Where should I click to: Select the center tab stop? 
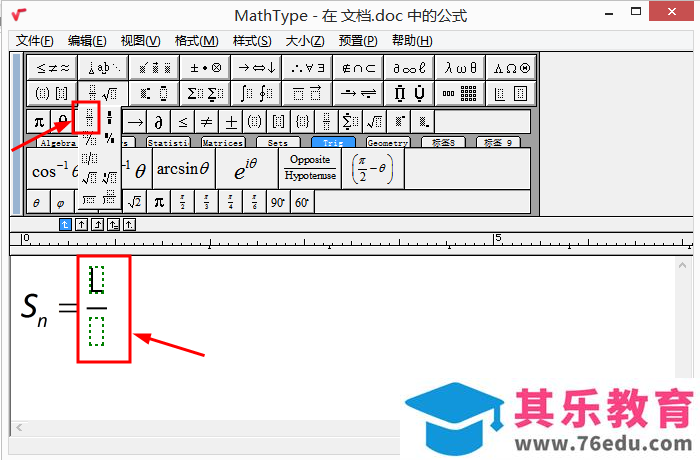pos(81,224)
